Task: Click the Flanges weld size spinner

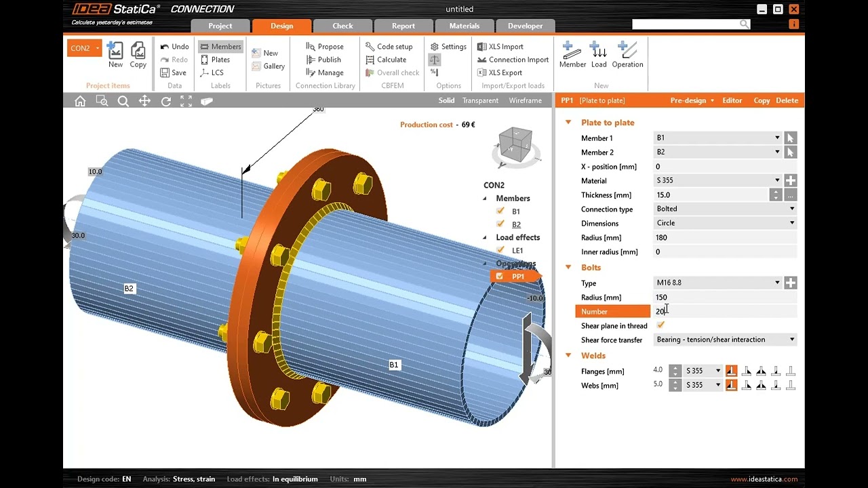Action: pos(675,371)
